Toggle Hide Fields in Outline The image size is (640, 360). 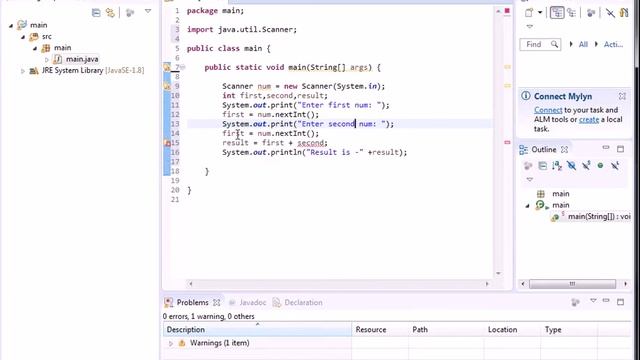tap(571, 166)
